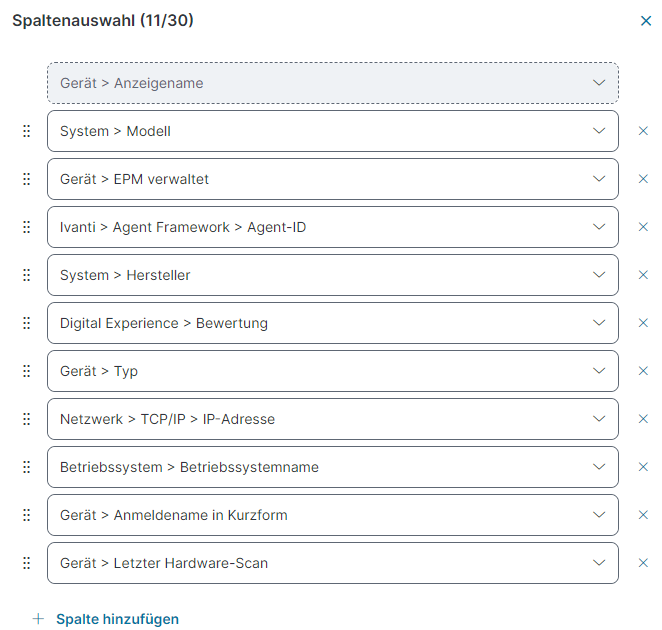
Task: Click the Gerät > EPM verwaltet field
Action: coord(333,179)
